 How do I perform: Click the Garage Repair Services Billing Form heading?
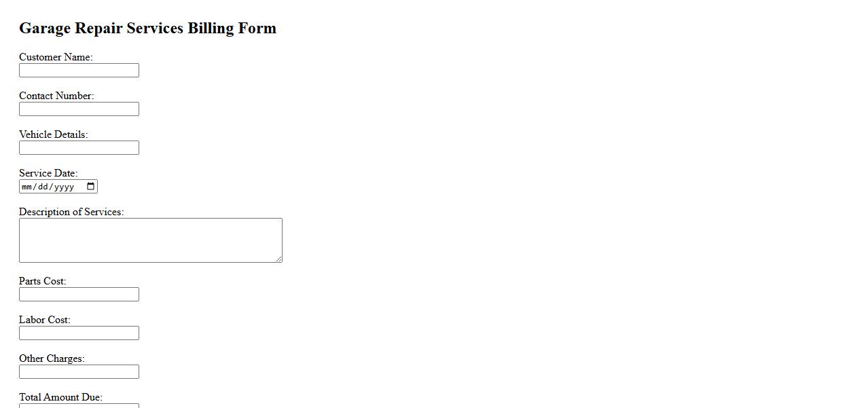[x=147, y=28]
